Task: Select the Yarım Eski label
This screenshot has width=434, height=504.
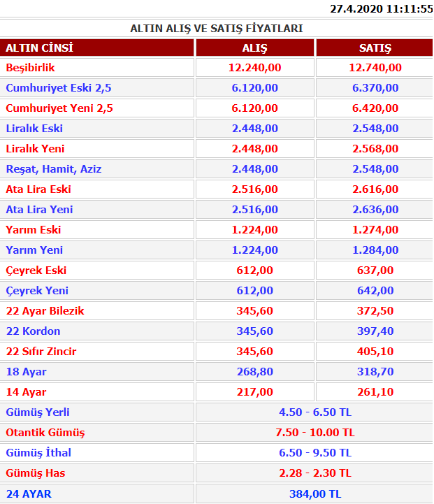Action: pos(34,229)
